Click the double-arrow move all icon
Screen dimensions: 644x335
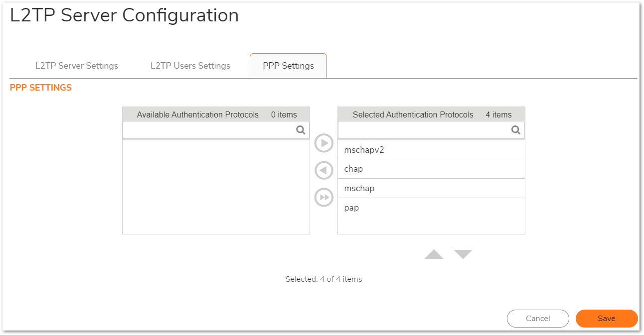324,198
